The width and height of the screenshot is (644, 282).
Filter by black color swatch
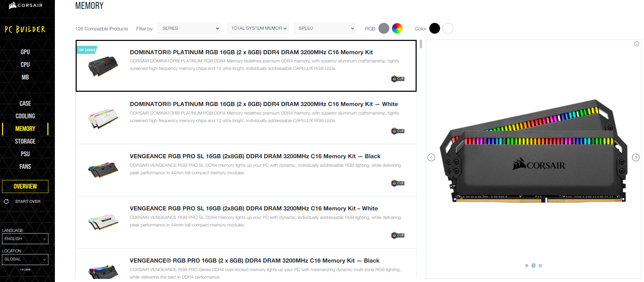pos(435,28)
